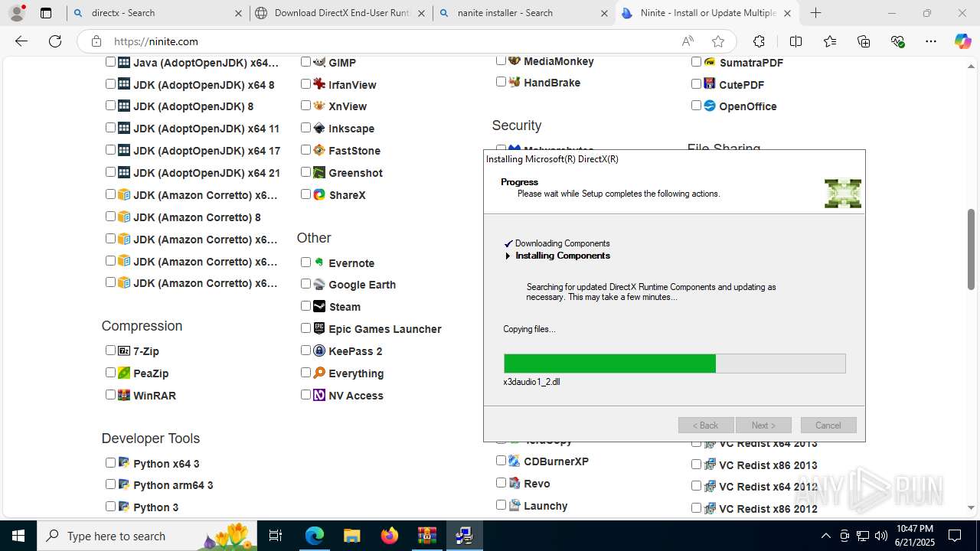Click the GIMP app icon

tap(319, 62)
